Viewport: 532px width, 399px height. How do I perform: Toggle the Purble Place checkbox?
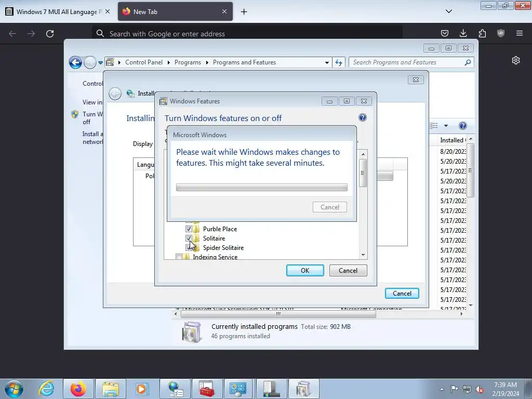189,229
